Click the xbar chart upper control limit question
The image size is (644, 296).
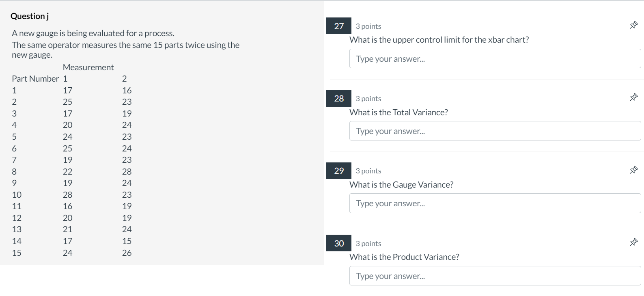tap(439, 40)
